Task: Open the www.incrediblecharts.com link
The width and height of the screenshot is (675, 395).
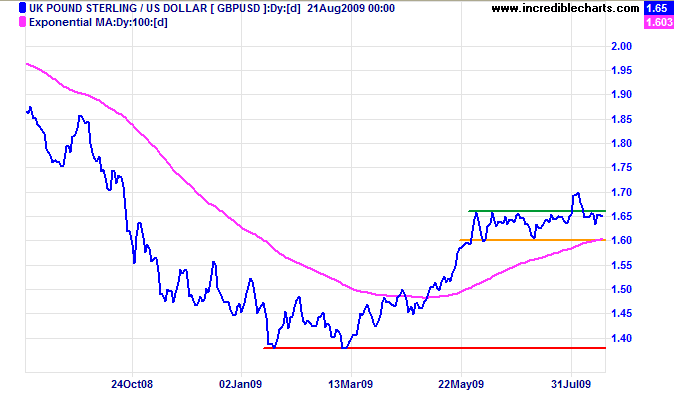Action: click(565, 8)
